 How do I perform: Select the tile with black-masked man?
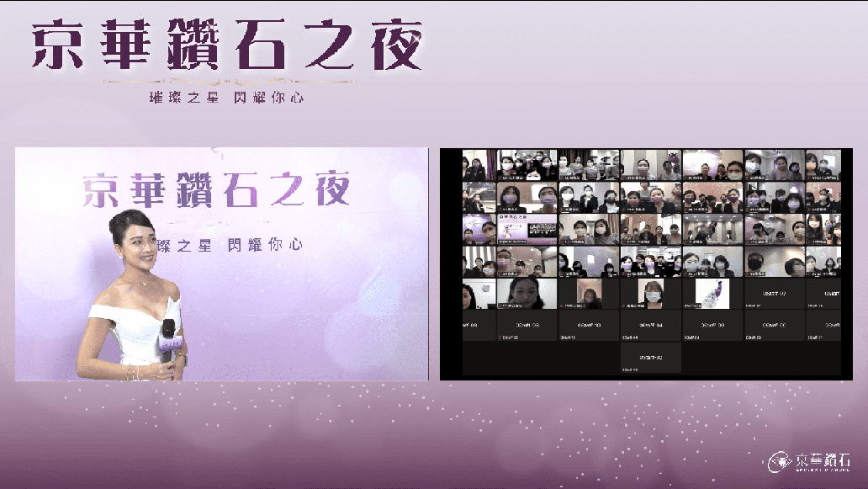click(775, 262)
